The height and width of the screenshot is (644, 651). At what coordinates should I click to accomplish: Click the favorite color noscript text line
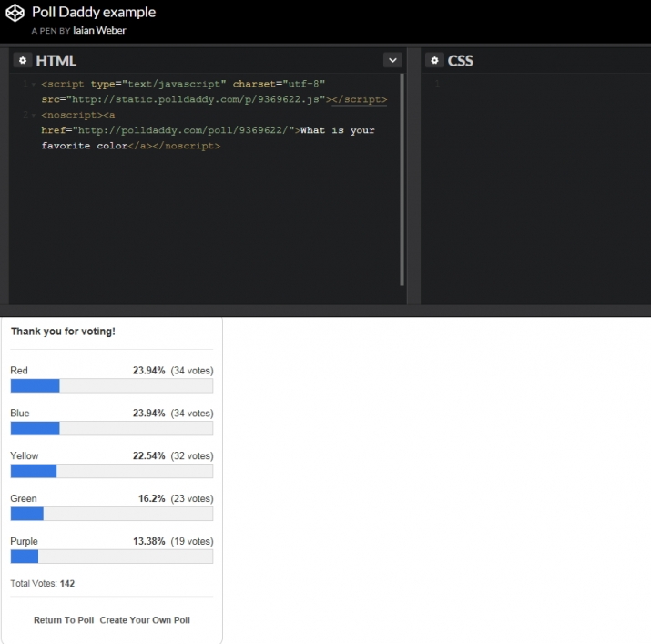(x=131, y=146)
